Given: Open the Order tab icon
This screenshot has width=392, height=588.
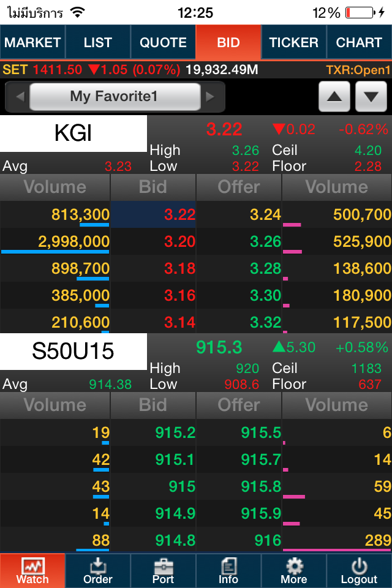Looking at the screenshot, I should point(97,566).
